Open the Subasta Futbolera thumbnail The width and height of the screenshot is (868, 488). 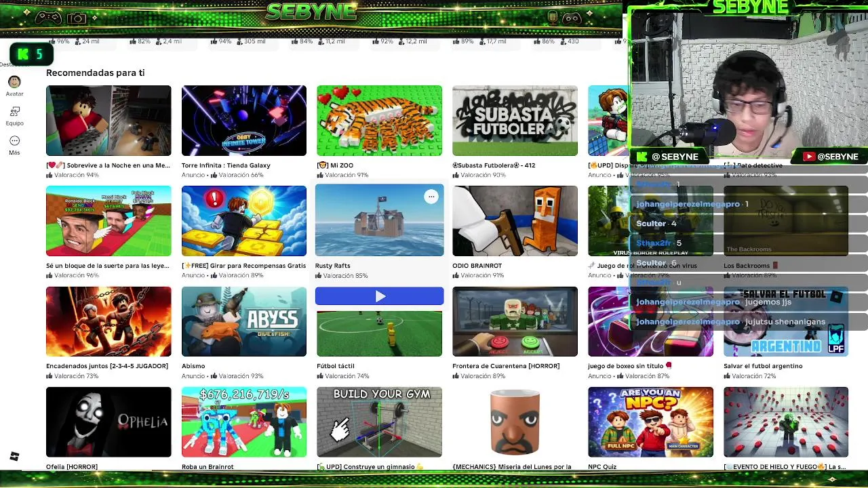pyautogui.click(x=515, y=121)
